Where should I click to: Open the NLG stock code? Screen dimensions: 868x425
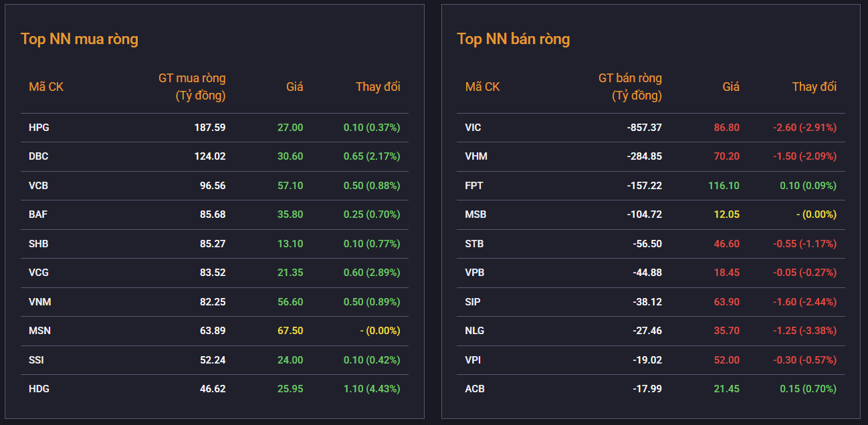pos(475,331)
